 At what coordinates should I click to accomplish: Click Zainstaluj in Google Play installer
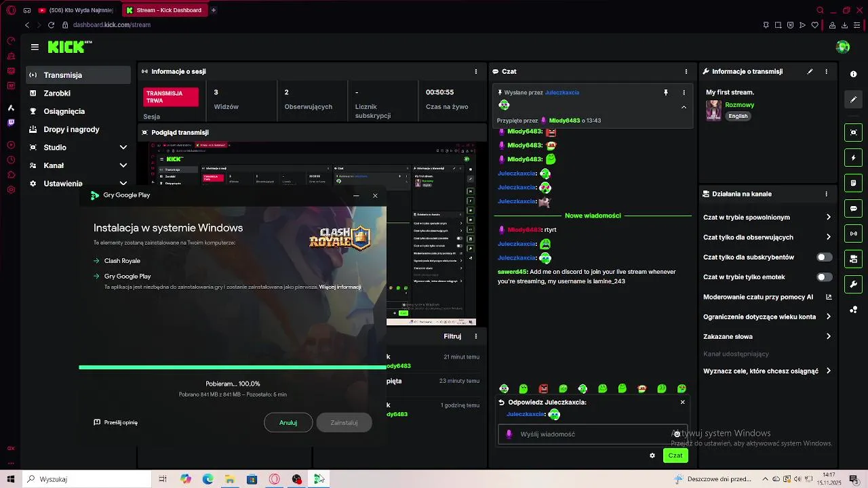(x=344, y=422)
